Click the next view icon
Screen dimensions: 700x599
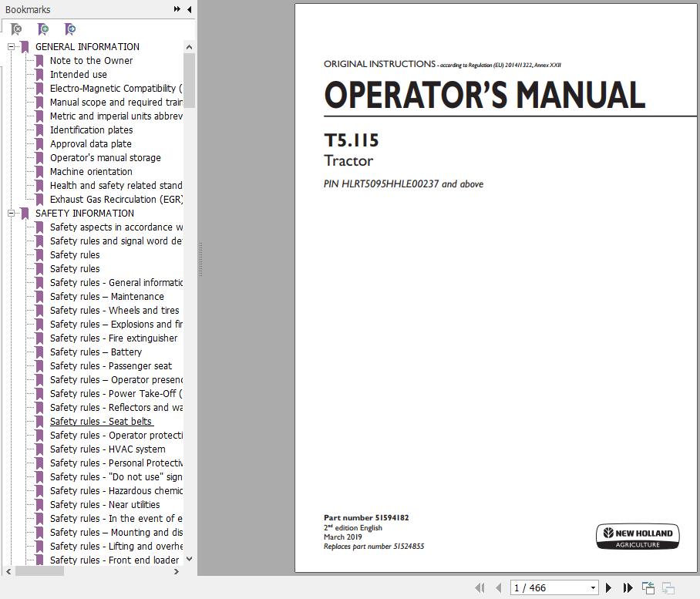pyautogui.click(x=671, y=587)
